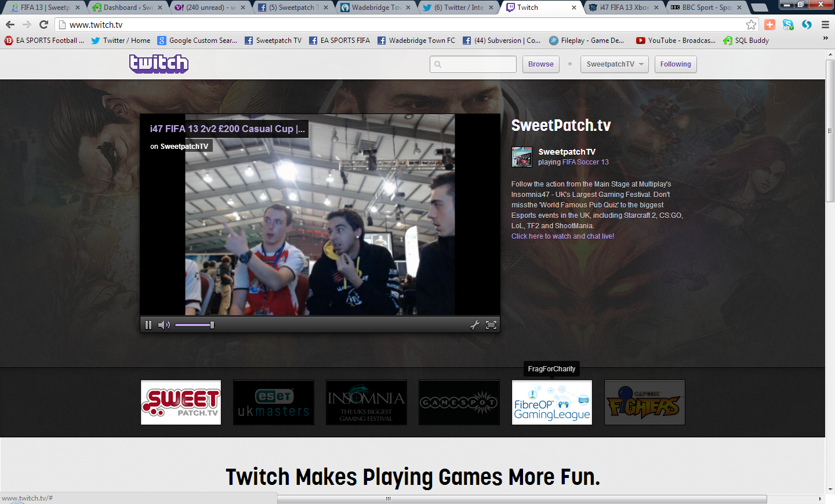Open YouTube - Broadcast bookmark
Image resolution: width=835 pixels, height=504 pixels.
point(676,41)
